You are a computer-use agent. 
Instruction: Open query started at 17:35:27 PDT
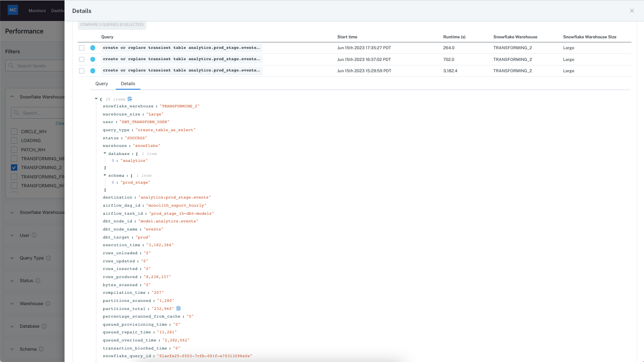(x=181, y=48)
